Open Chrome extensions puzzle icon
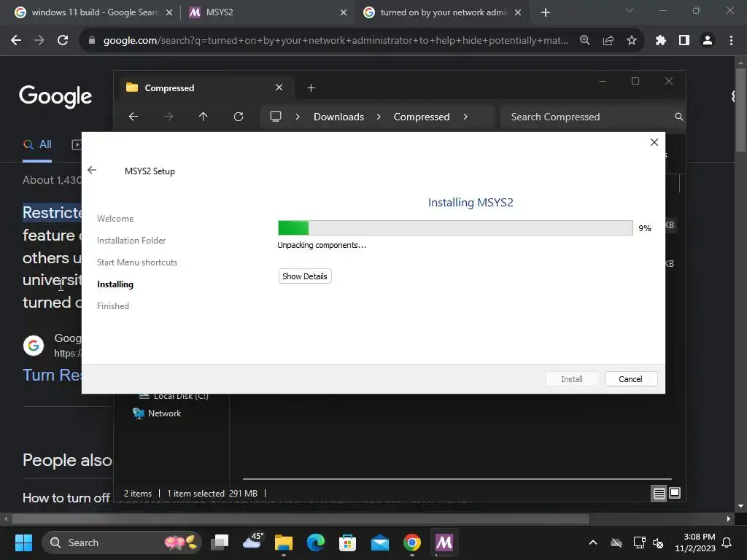Image resolution: width=747 pixels, height=560 pixels. [661, 41]
